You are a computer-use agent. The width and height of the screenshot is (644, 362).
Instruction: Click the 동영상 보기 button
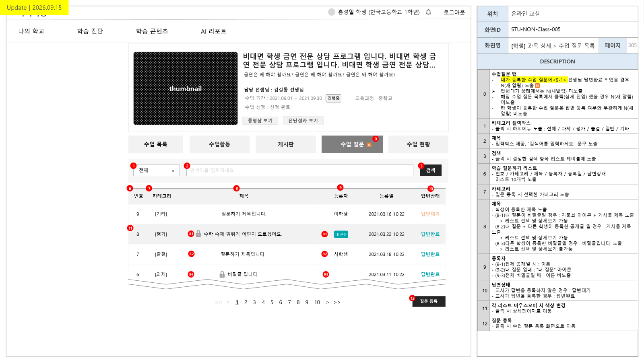point(260,121)
